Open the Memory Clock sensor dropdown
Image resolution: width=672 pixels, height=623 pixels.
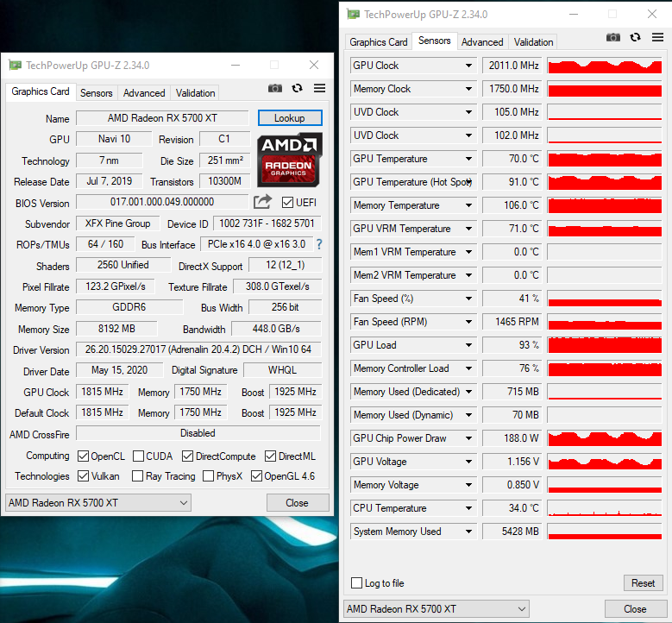click(469, 89)
